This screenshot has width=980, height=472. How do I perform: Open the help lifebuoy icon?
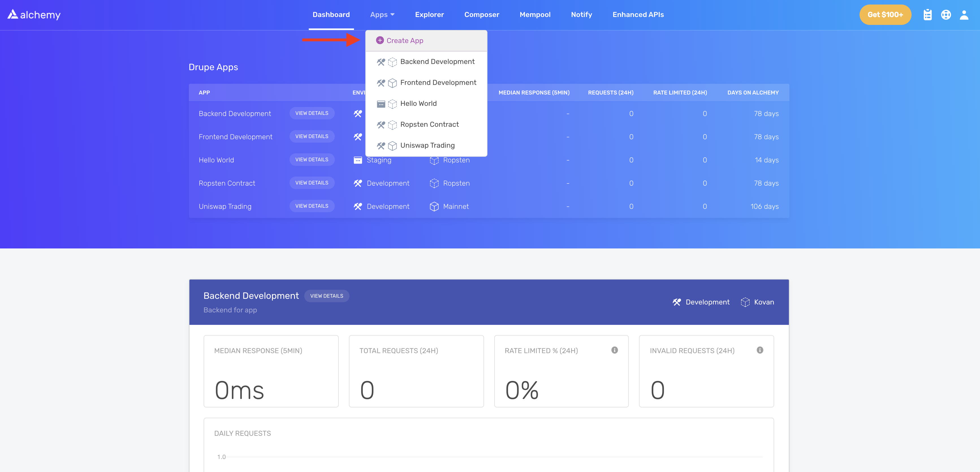946,15
